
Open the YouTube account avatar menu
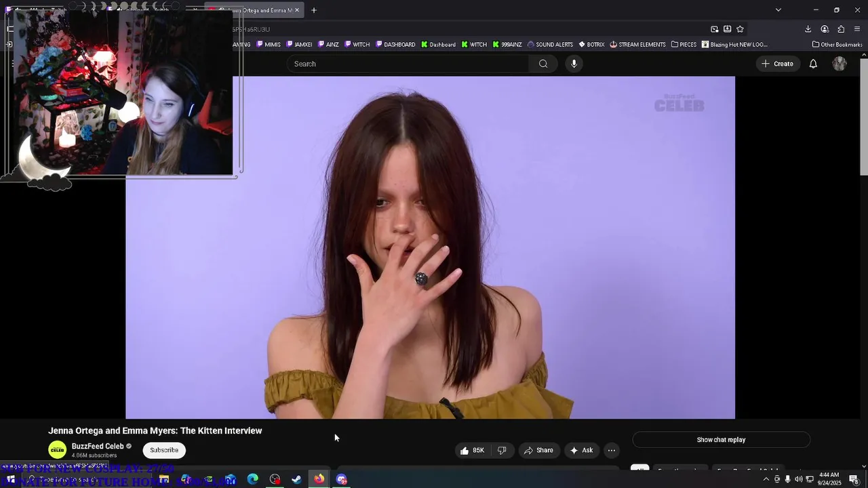click(840, 64)
